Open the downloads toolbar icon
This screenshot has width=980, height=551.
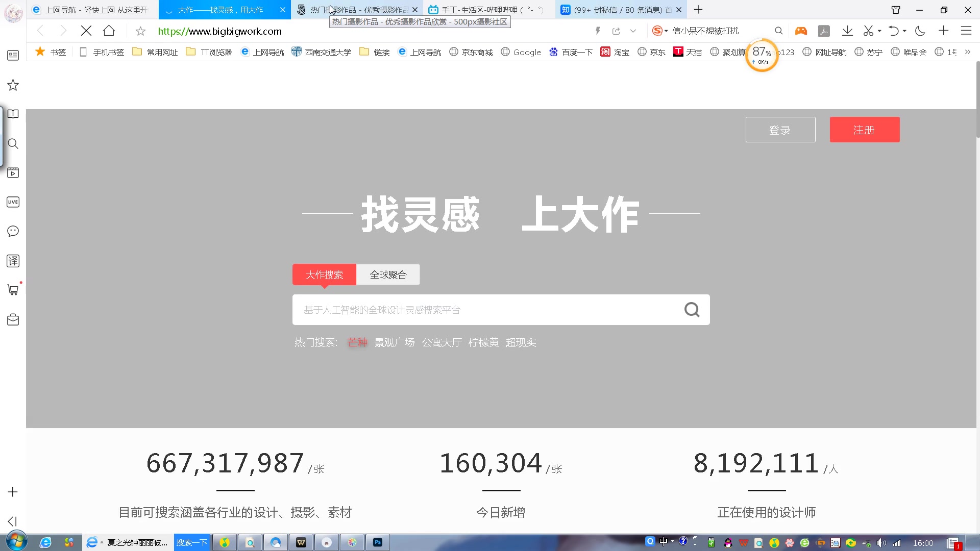click(x=847, y=31)
